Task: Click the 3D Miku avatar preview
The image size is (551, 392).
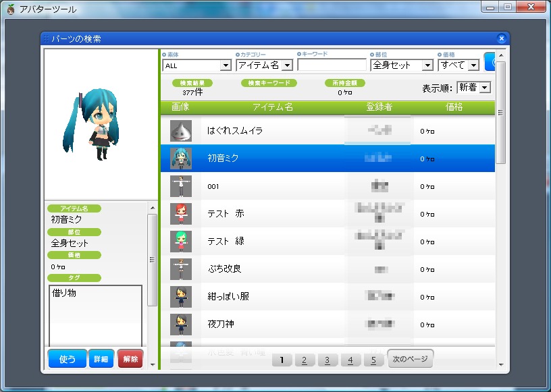Action: coord(93,125)
